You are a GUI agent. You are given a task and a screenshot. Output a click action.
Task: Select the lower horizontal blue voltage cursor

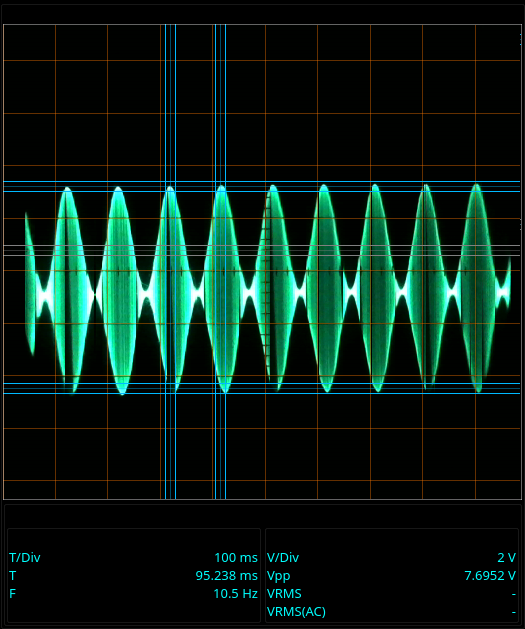261,388
